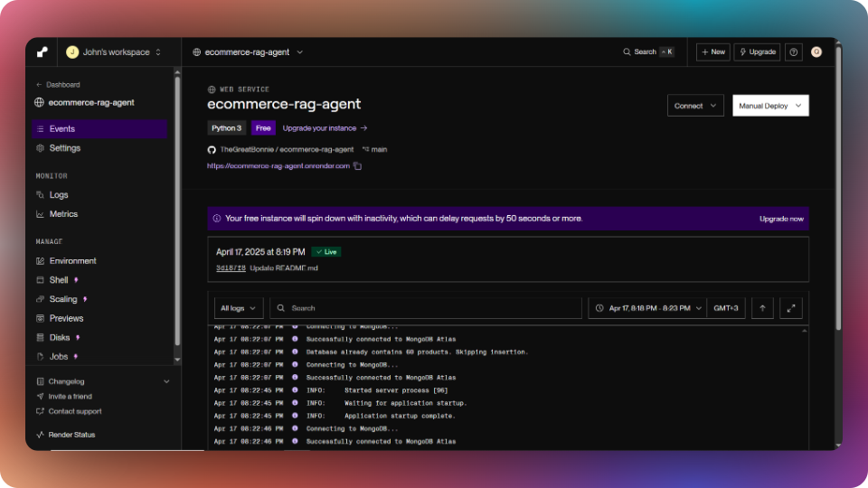This screenshot has height=488, width=868.
Task: Click the Disks icon in sidebar
Action: point(40,337)
